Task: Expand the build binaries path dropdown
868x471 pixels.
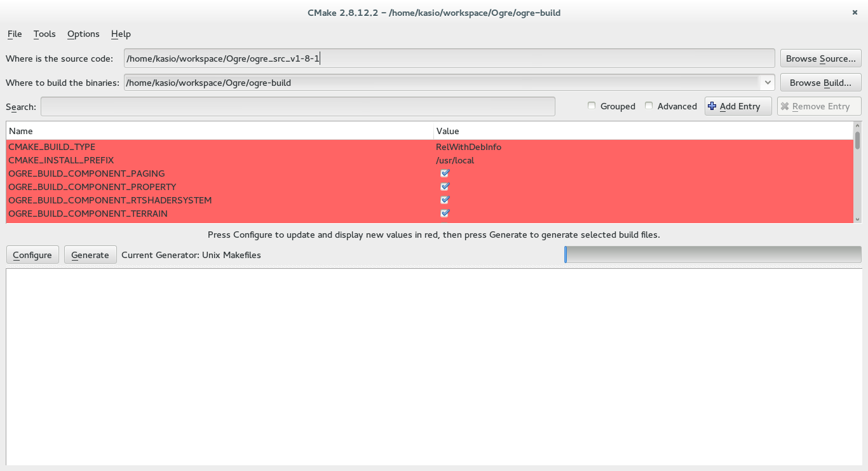Action: point(768,83)
